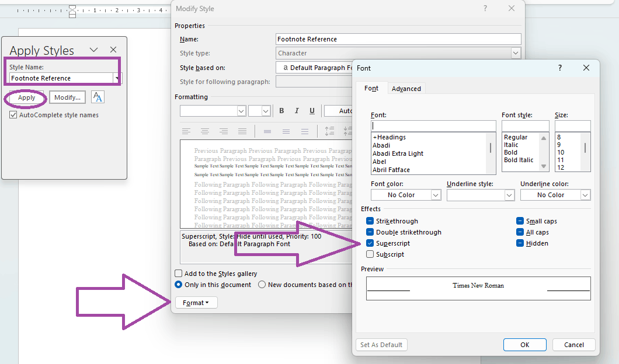
Task: Click the indent marker on the ruler
Action: pos(72,12)
